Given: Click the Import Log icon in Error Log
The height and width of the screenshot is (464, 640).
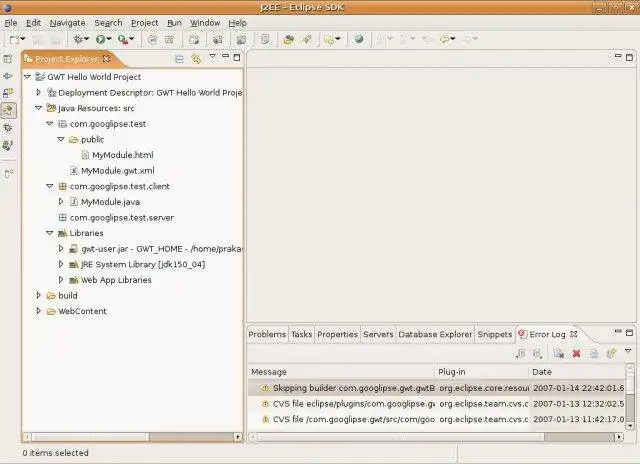Looking at the screenshot, I should (538, 353).
